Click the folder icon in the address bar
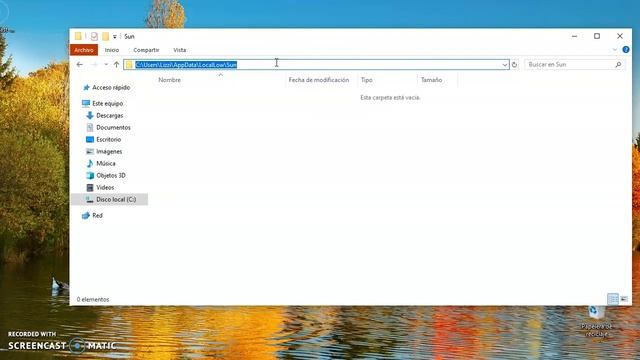The width and height of the screenshot is (640, 360). click(x=129, y=64)
